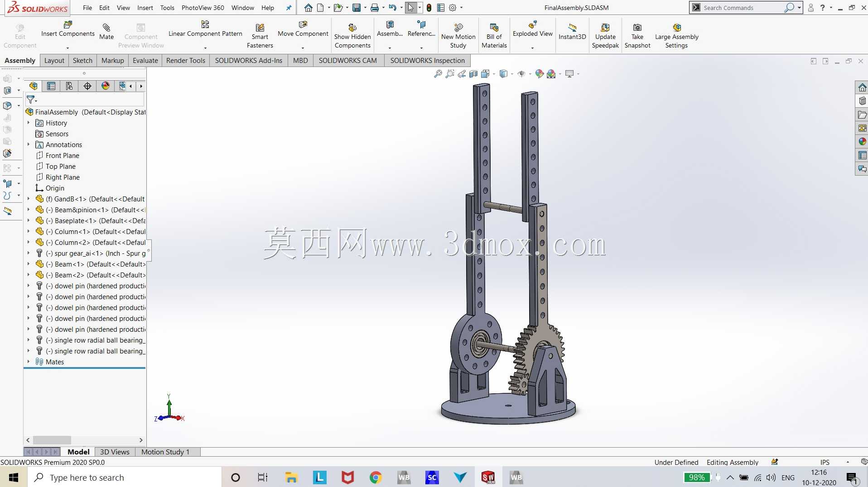
Task: Click Update Speedpak
Action: 605,36
